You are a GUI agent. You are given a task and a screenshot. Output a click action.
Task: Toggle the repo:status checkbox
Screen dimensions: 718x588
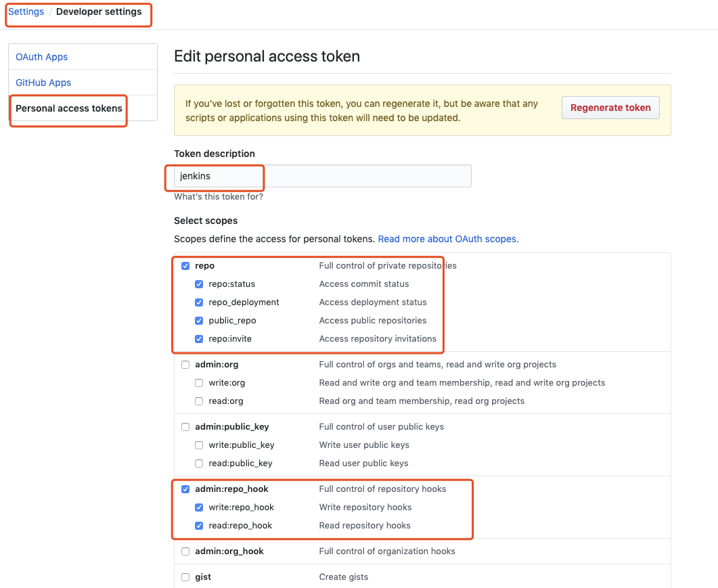click(x=199, y=284)
